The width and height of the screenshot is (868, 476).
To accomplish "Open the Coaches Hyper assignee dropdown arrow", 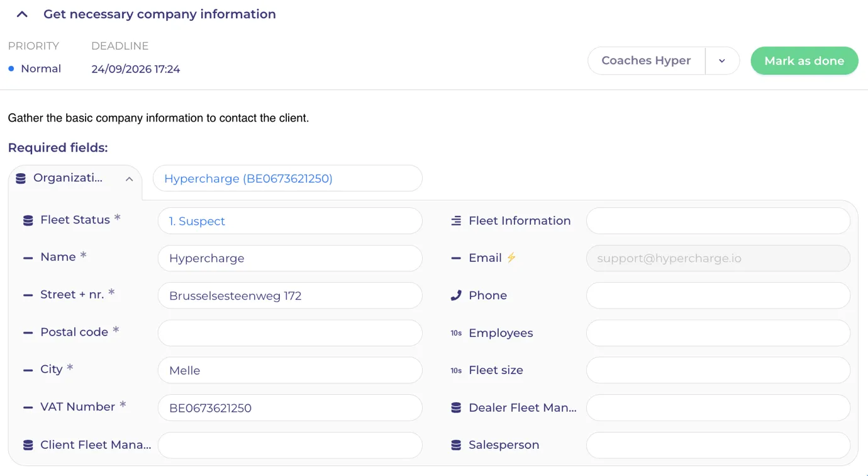I will 722,61.
